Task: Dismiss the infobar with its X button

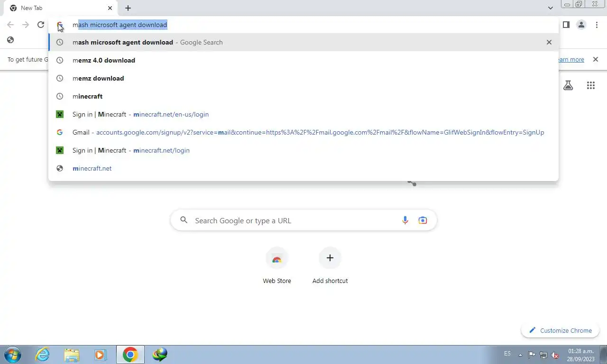Action: [595, 59]
